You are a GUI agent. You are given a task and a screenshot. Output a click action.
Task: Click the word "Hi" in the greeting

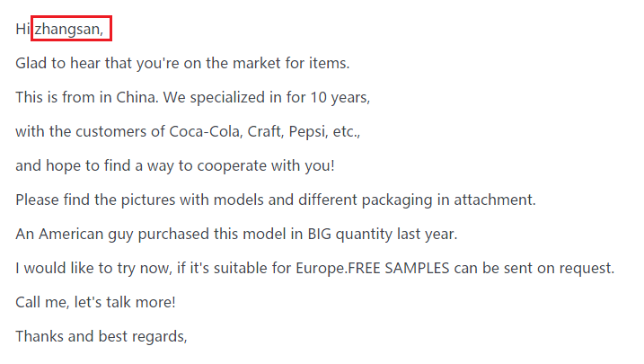click(22, 30)
